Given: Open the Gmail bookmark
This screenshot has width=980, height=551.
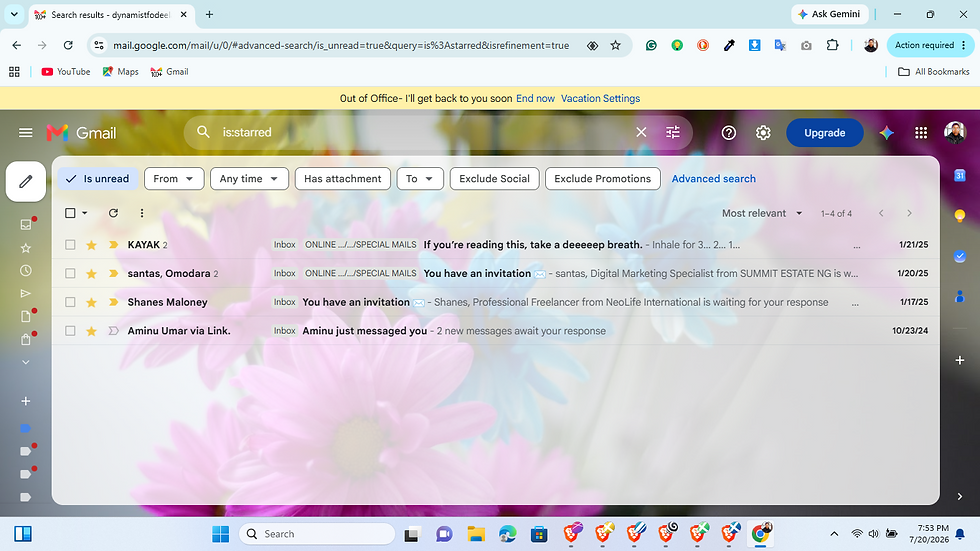Looking at the screenshot, I should (169, 72).
